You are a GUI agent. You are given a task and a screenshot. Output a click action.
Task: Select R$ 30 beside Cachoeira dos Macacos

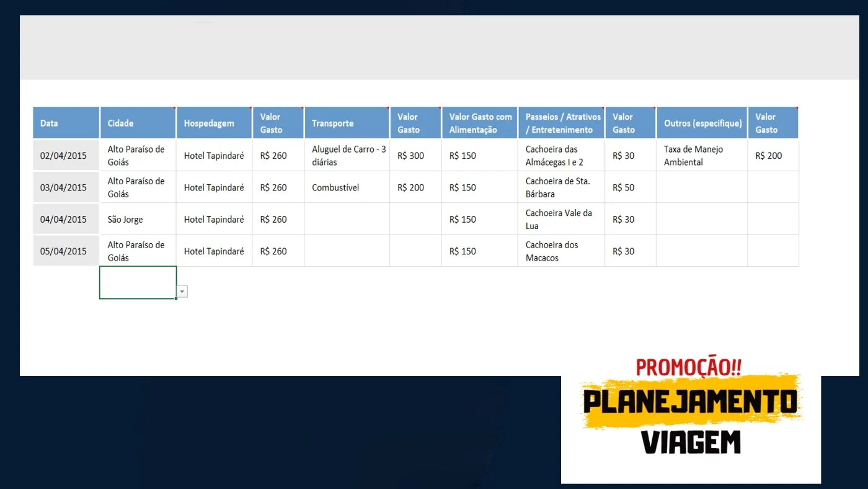coord(631,251)
